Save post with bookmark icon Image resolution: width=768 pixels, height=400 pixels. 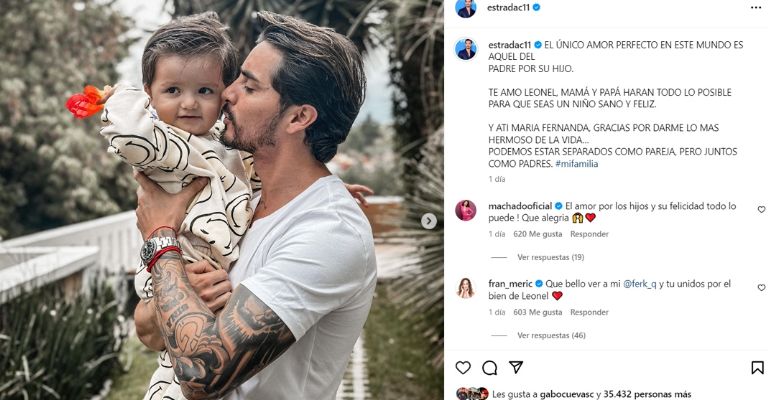point(757,367)
